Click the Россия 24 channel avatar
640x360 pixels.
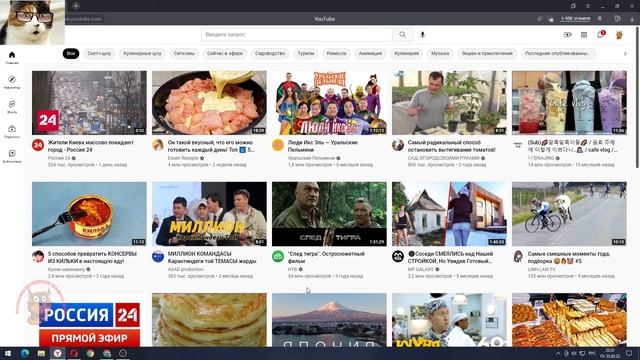(38, 145)
